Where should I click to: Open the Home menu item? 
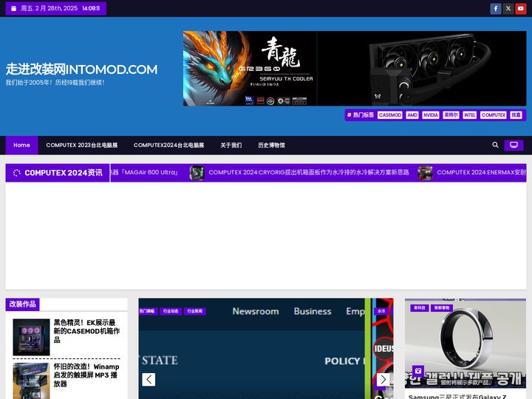pos(21,146)
